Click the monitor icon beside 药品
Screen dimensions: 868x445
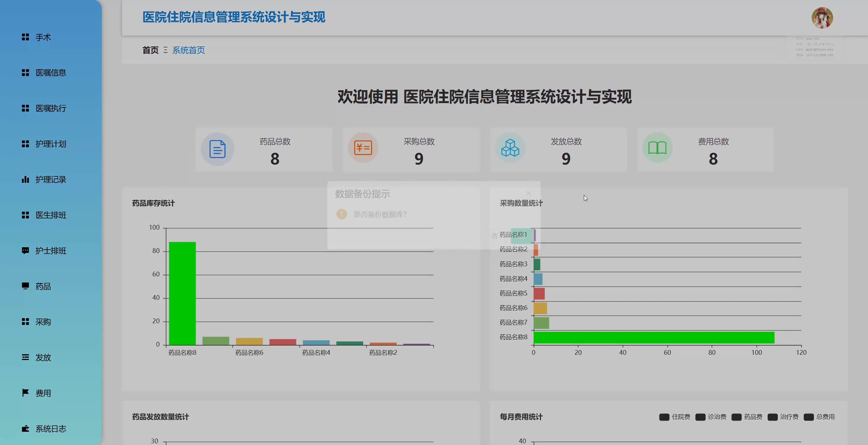tap(25, 286)
